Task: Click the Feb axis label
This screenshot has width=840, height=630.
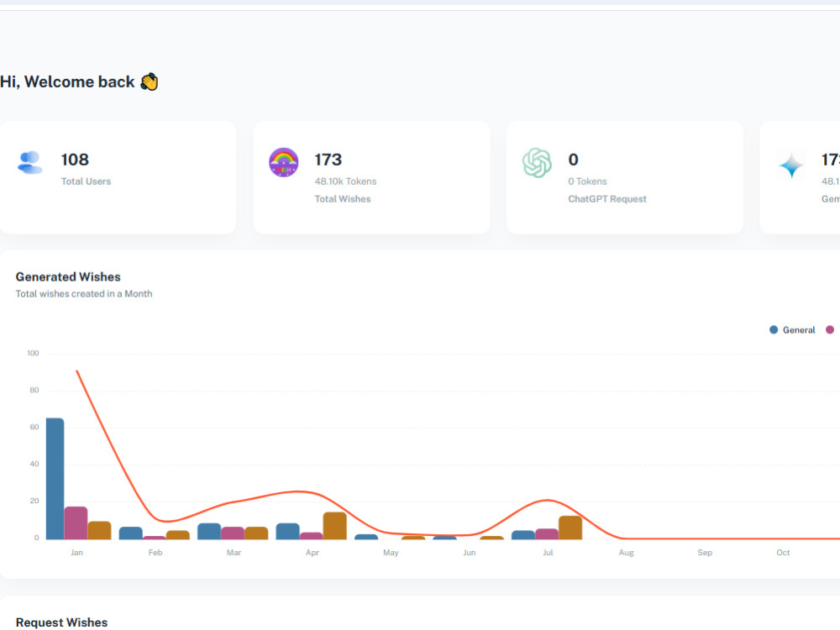Action: pos(155,553)
